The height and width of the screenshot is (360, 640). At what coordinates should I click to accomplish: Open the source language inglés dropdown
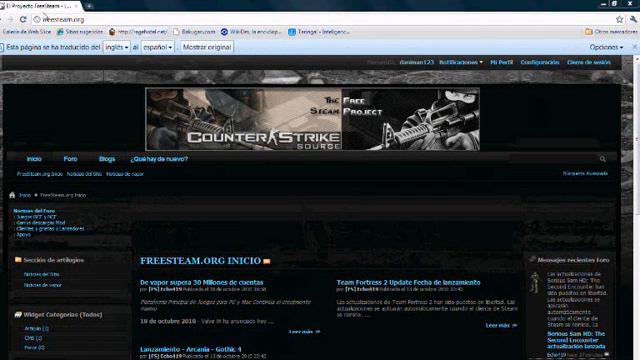click(116, 47)
